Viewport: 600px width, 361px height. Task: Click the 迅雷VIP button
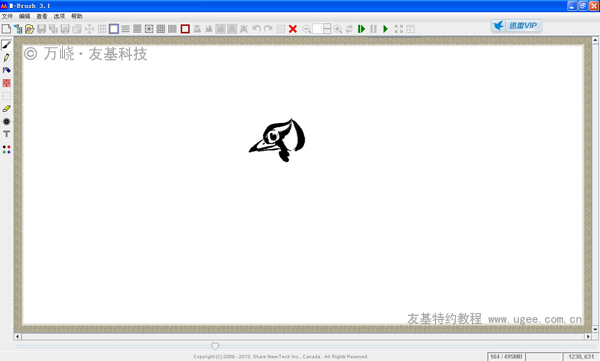(x=517, y=26)
